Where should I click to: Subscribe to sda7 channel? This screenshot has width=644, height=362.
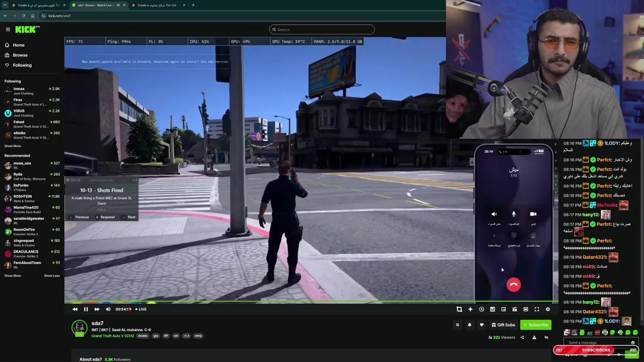click(x=535, y=325)
